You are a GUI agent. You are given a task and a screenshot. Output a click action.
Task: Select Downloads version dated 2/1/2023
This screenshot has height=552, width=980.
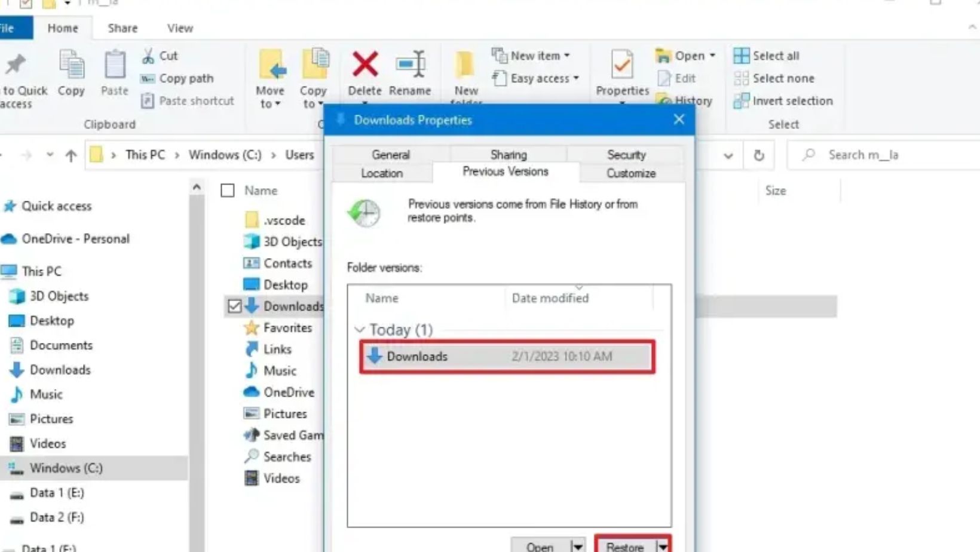click(507, 357)
